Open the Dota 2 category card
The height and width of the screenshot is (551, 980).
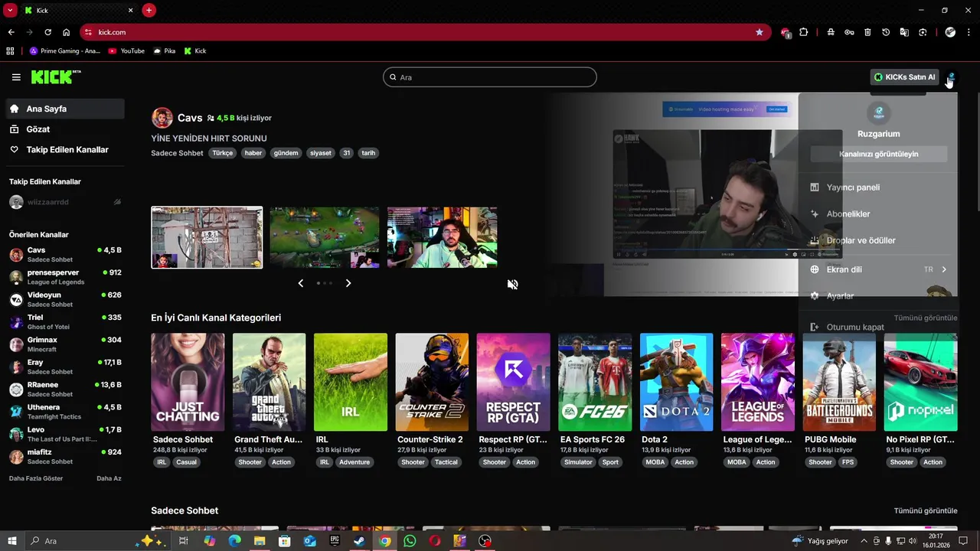[676, 382]
